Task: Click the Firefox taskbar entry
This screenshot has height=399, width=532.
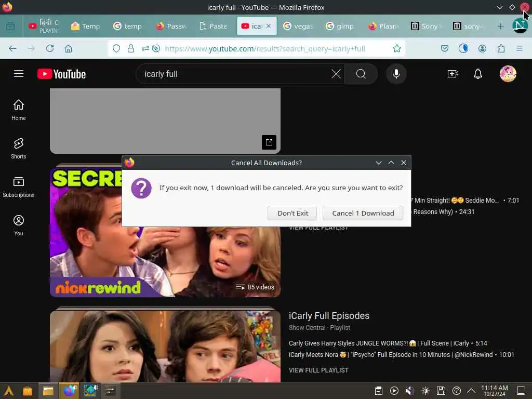Action: click(69, 391)
